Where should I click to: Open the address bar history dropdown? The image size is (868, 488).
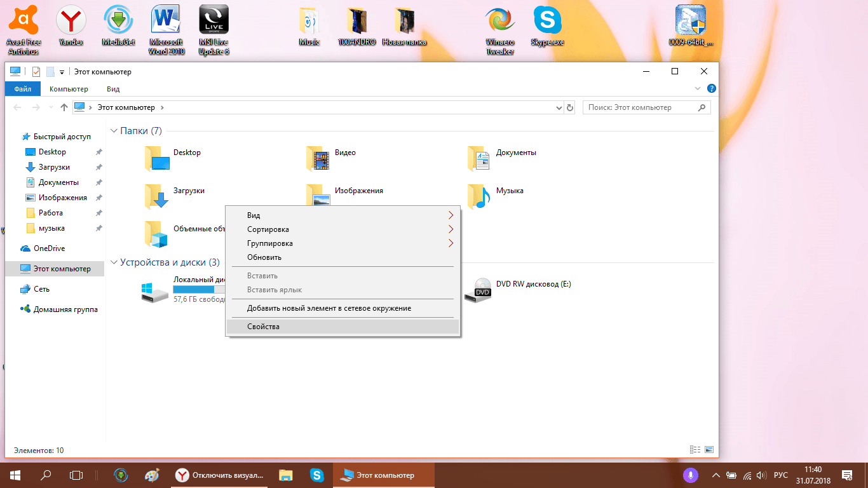pos(559,107)
